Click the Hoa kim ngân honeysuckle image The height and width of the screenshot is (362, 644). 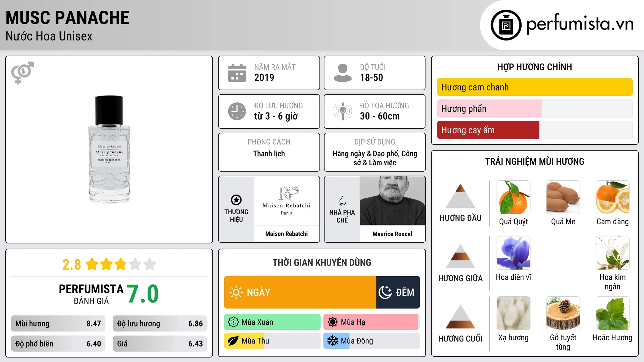(613, 253)
